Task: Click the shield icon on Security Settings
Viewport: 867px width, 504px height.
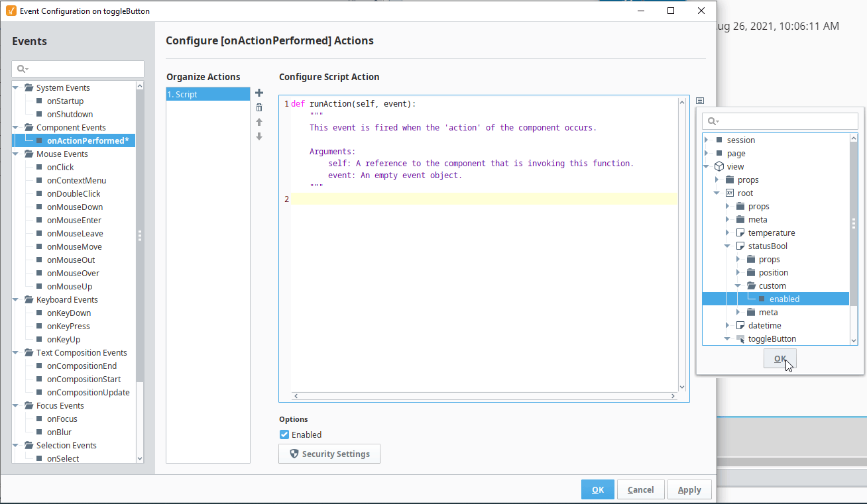Action: click(x=294, y=454)
